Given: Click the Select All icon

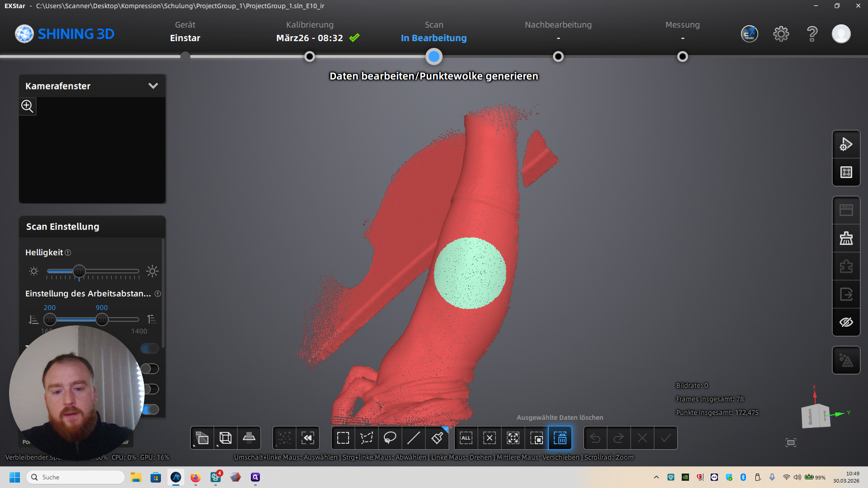Looking at the screenshot, I should pos(466,438).
